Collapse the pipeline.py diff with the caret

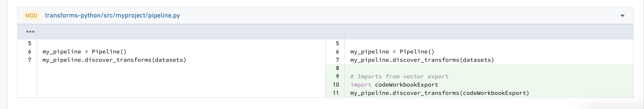(x=622, y=16)
